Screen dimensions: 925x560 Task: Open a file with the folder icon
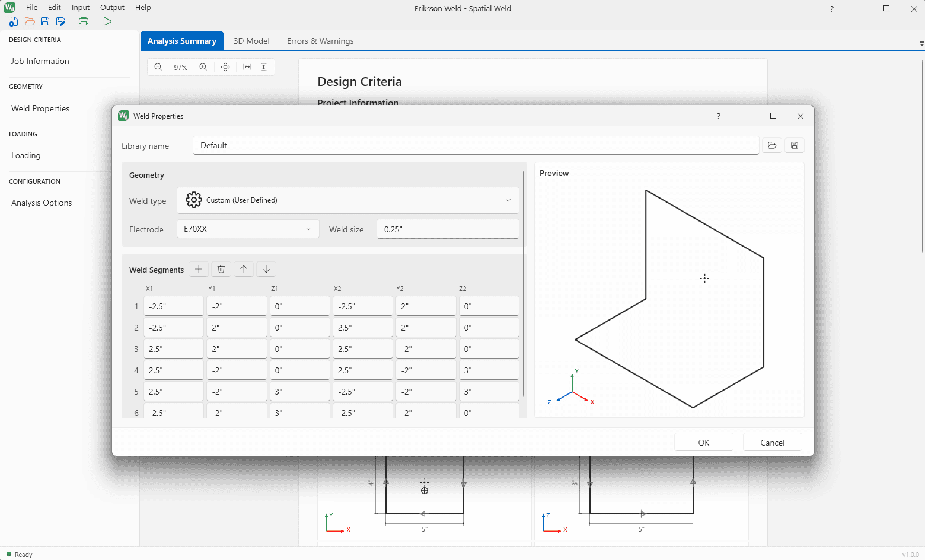[x=30, y=21]
